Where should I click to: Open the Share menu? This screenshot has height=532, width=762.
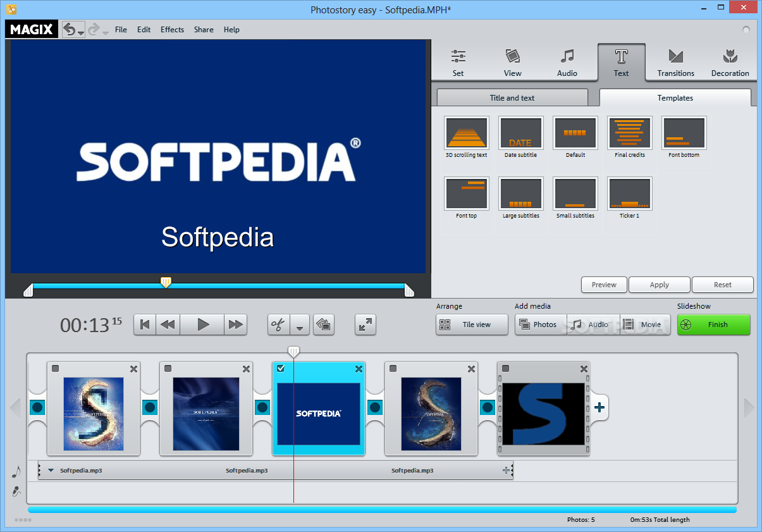(204, 30)
